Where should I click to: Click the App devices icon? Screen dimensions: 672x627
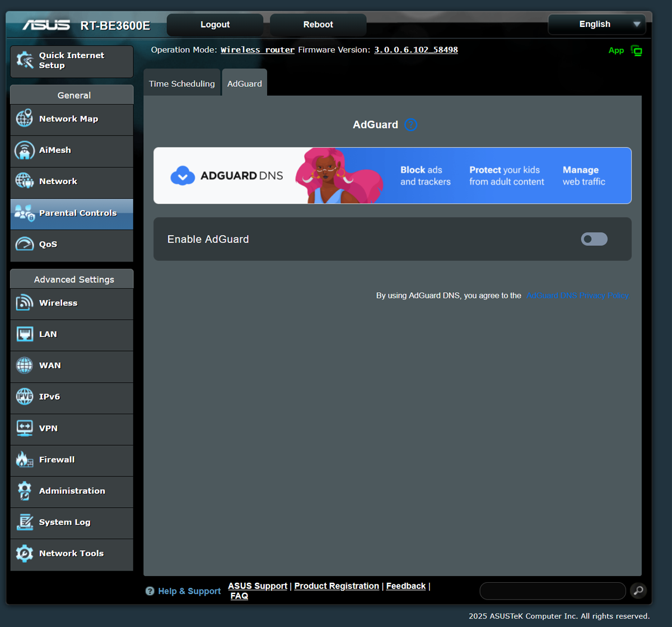(636, 50)
